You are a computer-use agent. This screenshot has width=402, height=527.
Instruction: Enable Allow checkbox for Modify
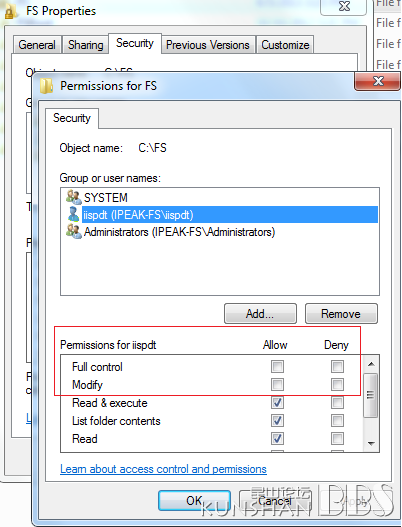[x=277, y=384]
